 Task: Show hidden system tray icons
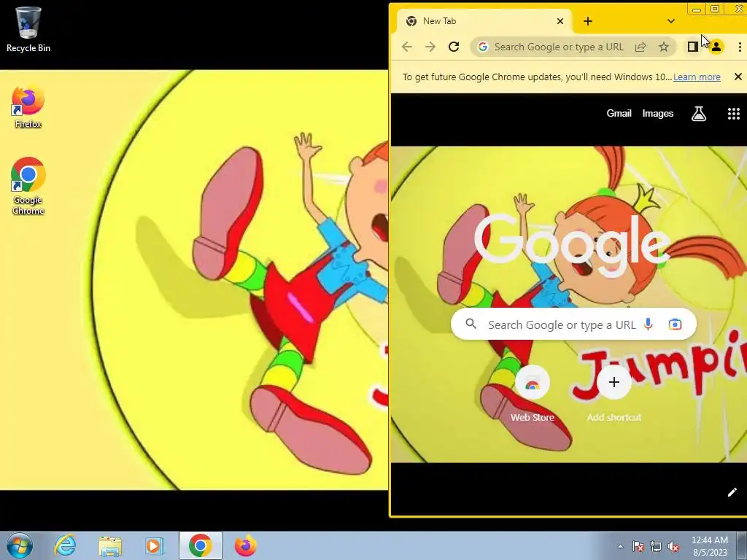[x=620, y=546]
